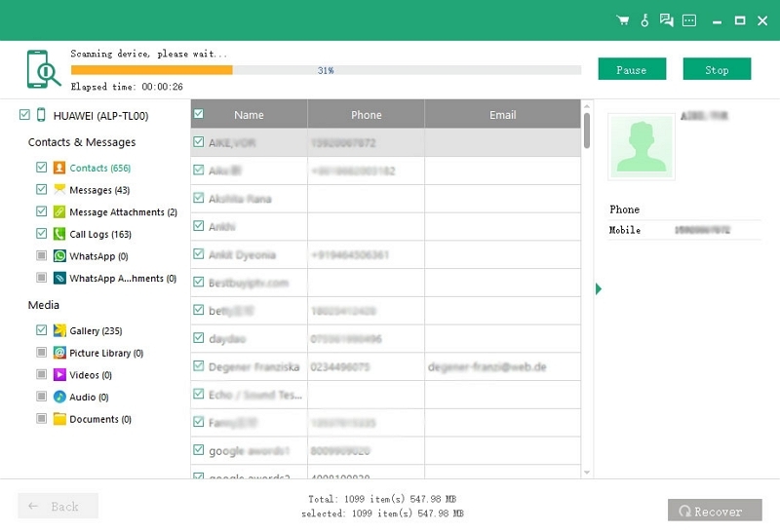The image size is (780, 532).
Task: Select the Message Attachments icon
Action: [x=59, y=211]
